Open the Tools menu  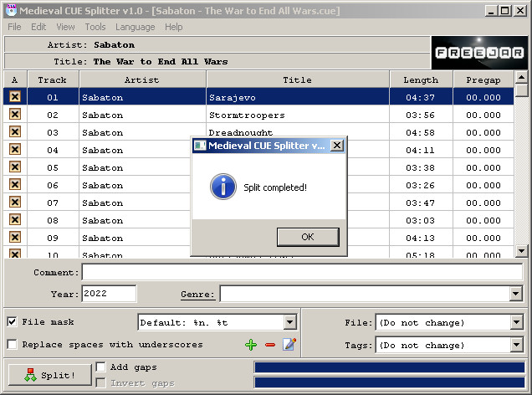95,27
